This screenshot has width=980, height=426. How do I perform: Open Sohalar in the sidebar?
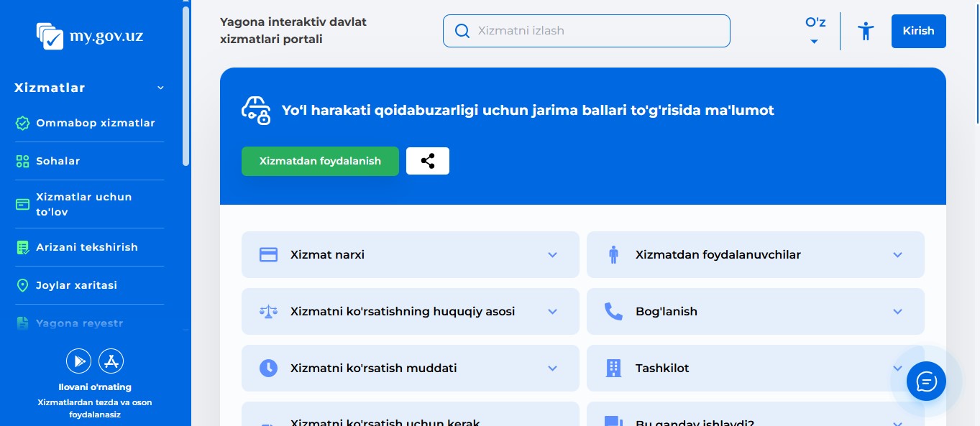[58, 161]
